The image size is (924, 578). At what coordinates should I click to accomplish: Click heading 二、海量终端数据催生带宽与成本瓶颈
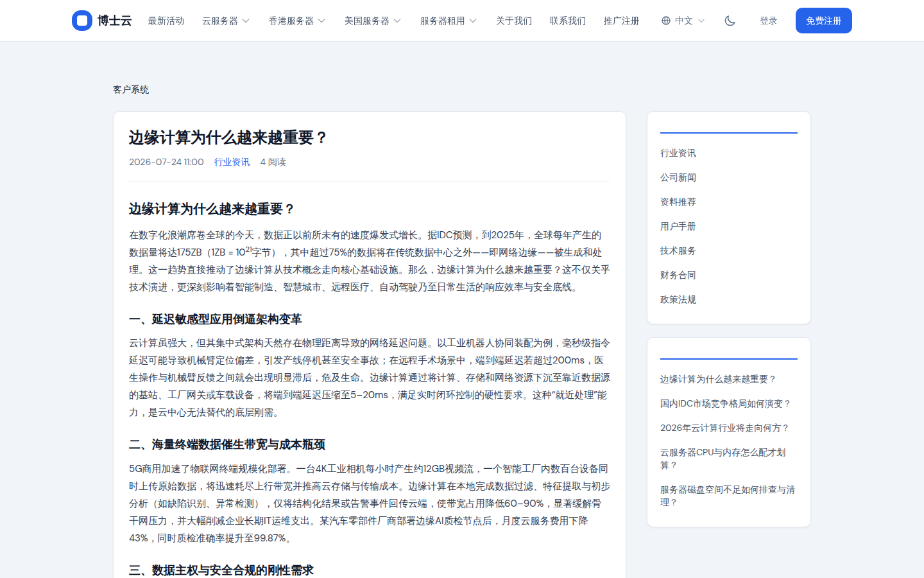(x=227, y=444)
